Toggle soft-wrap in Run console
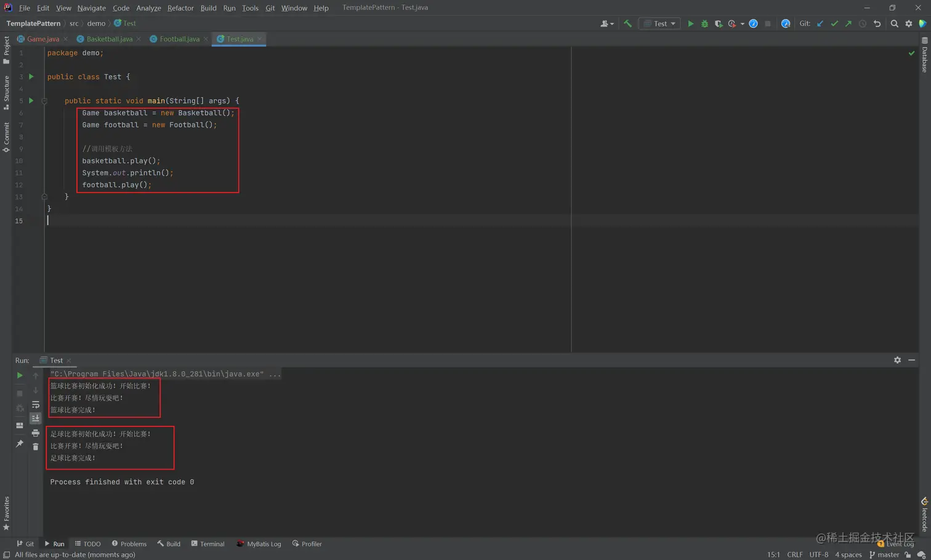The height and width of the screenshot is (560, 931). point(36,404)
